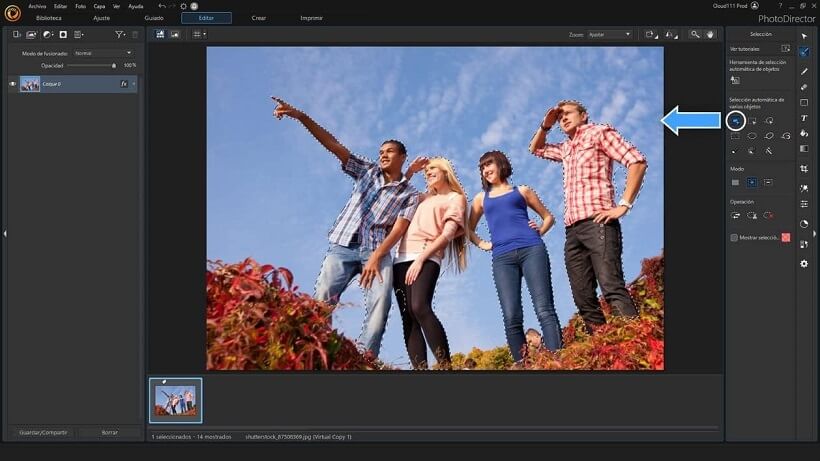Select the gradient tool
This screenshot has height=461, width=820.
point(804,149)
